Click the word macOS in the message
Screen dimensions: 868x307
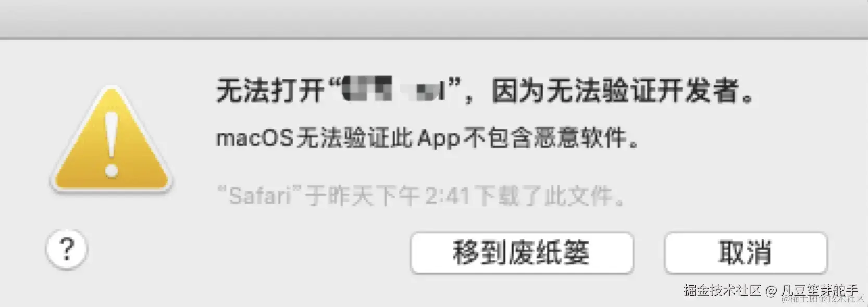click(x=254, y=139)
